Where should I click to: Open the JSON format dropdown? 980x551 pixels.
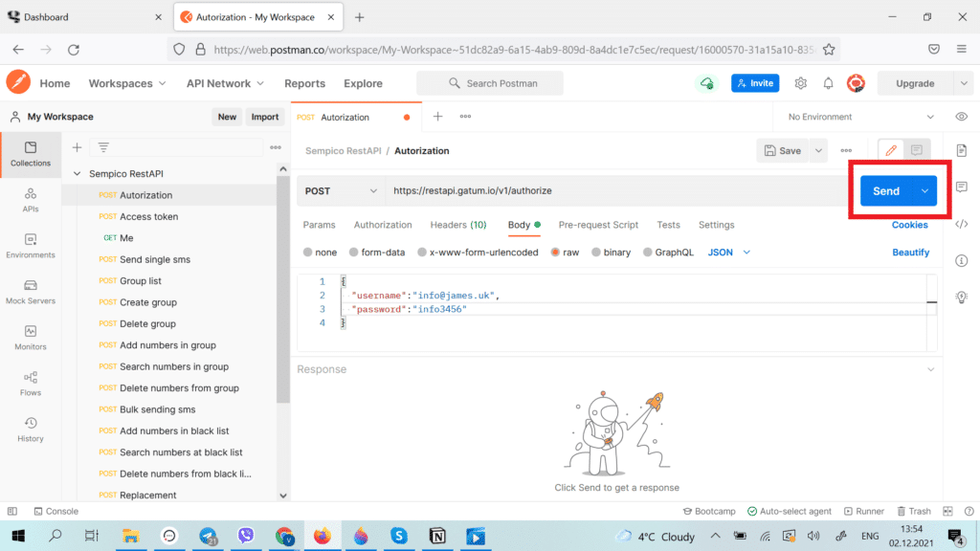coord(728,253)
